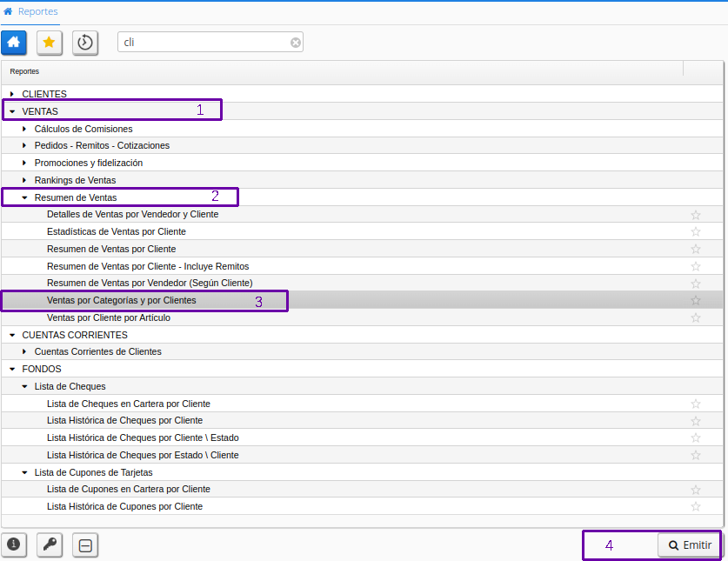Expand 'Cálculos de Comisiones' arrow

[x=24, y=129]
